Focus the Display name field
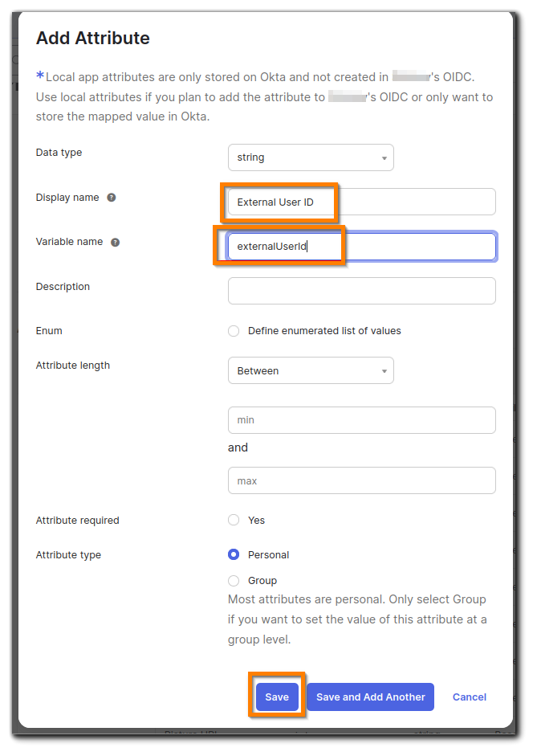This screenshot has width=537, height=756. point(362,202)
